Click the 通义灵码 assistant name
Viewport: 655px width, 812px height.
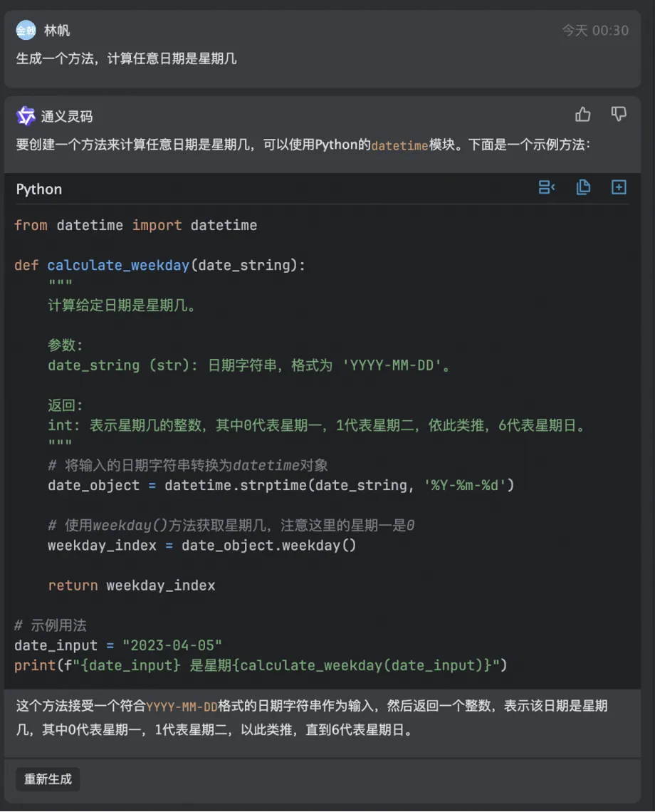pos(67,116)
